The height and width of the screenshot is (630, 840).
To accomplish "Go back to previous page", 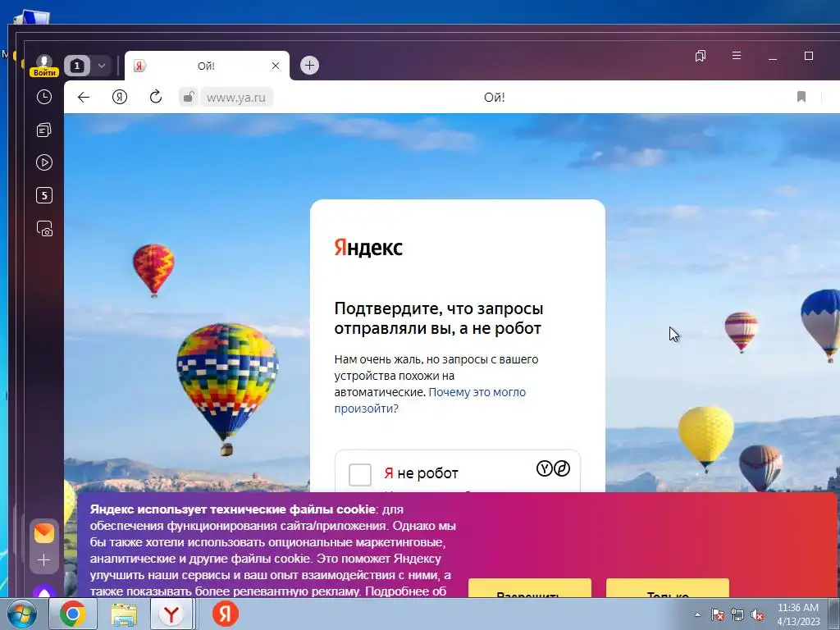I will coord(84,97).
